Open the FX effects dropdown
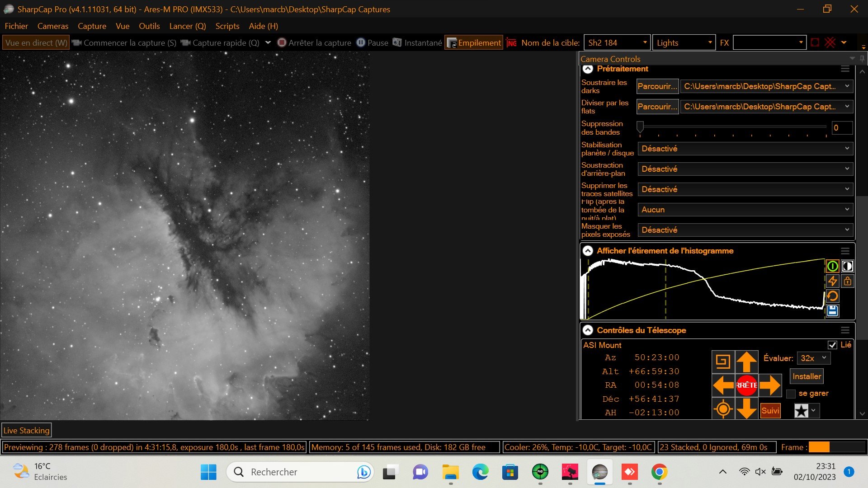This screenshot has width=868, height=488. click(769, 43)
